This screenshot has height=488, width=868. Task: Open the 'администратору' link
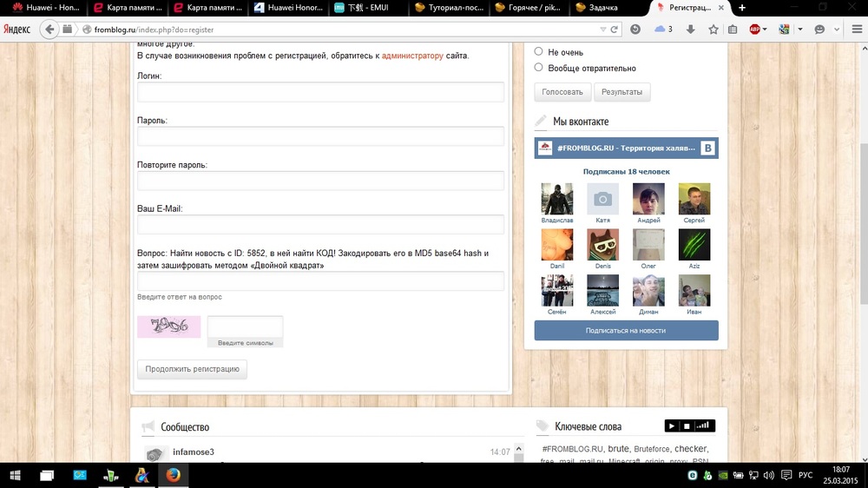coord(412,56)
